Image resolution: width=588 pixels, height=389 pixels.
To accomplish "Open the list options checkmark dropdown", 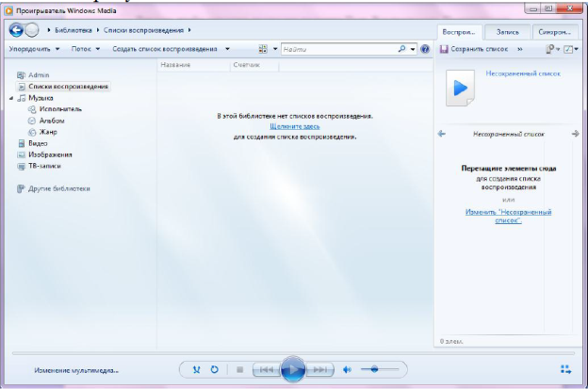I will tap(571, 49).
